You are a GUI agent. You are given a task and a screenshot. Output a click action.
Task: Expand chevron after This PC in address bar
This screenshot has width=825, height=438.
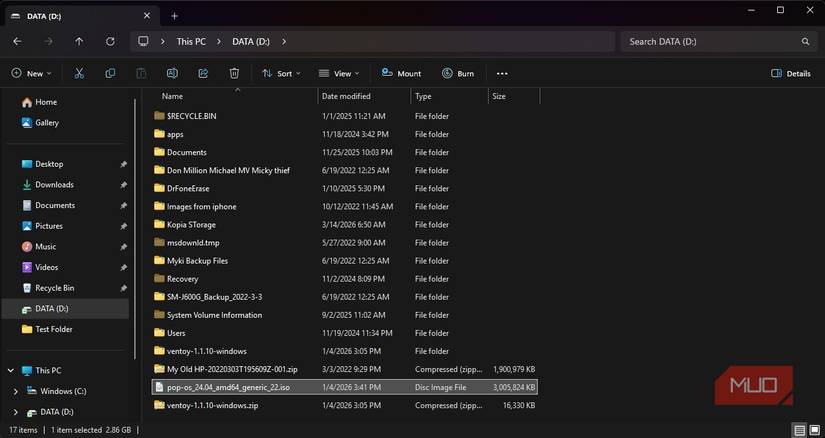pos(219,41)
